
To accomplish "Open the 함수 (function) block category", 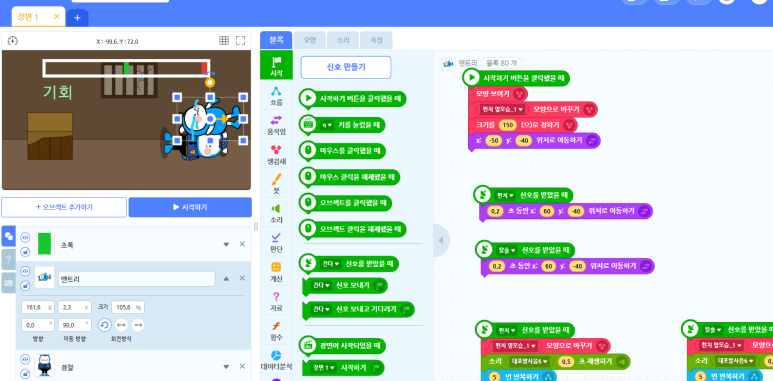I will 276,331.
